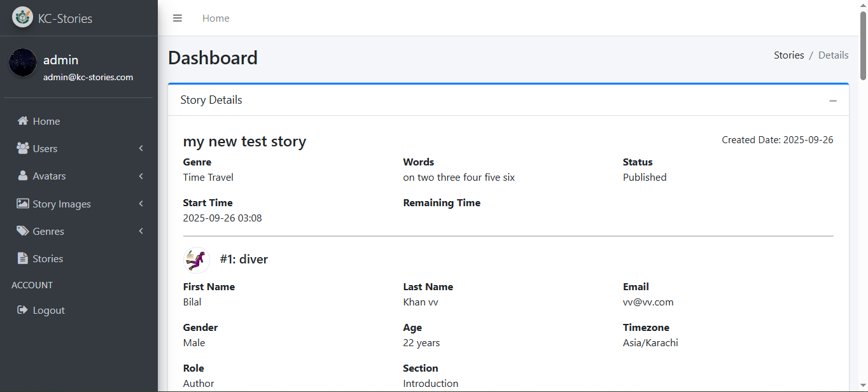Click the KC-Stories logo icon

[x=23, y=17]
